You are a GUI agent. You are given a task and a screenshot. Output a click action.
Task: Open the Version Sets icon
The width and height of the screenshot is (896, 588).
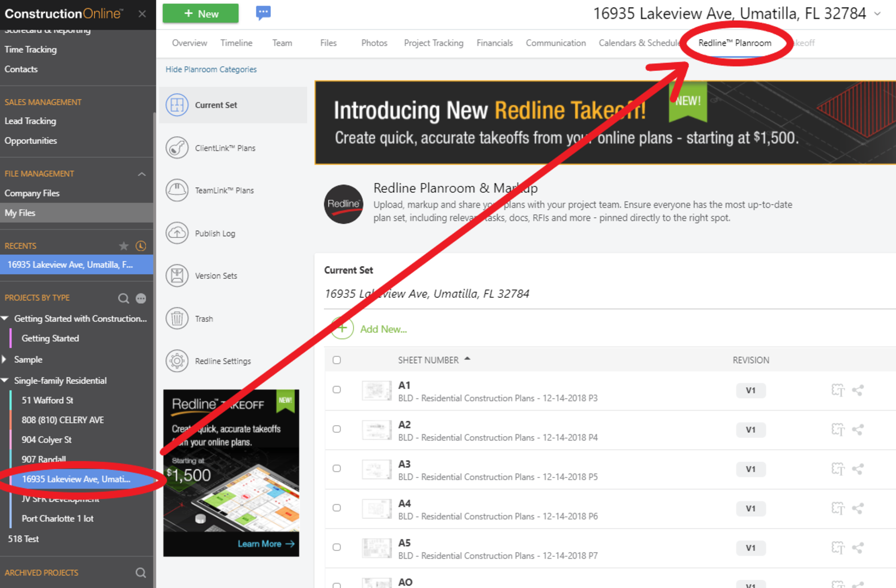[177, 275]
